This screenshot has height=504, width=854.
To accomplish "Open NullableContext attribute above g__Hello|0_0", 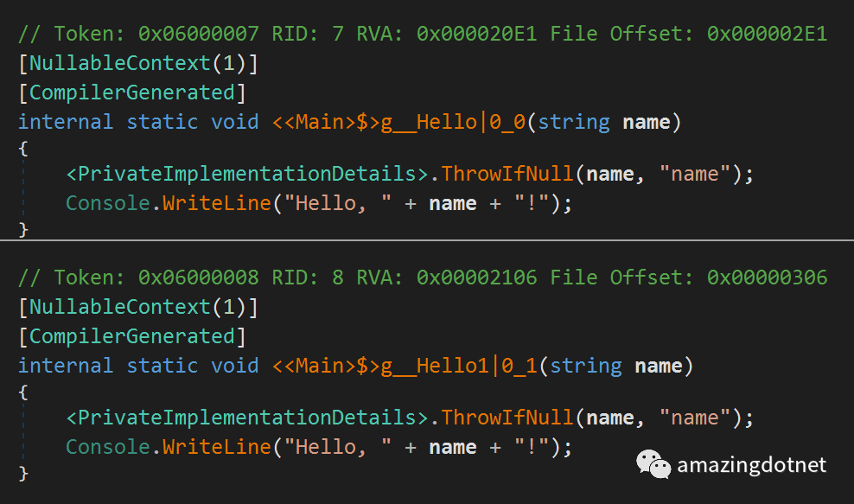I will point(120,64).
